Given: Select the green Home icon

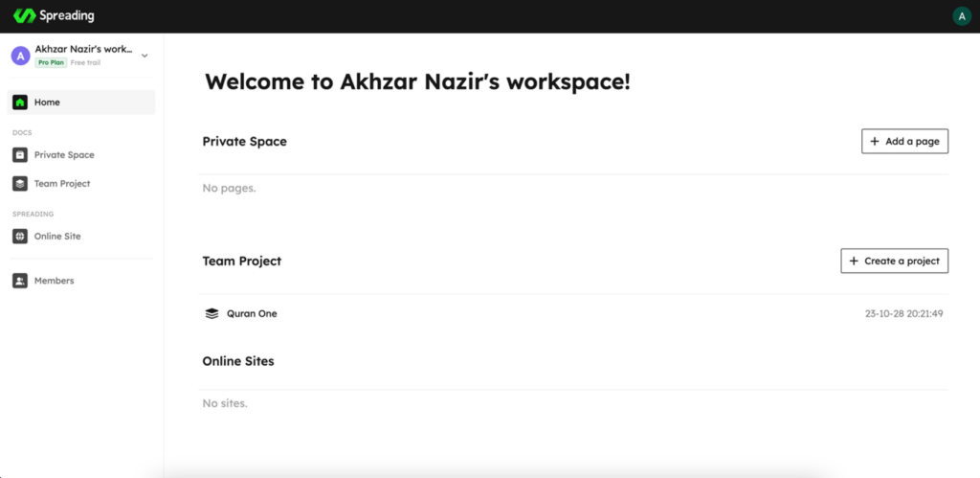Looking at the screenshot, I should 20,102.
